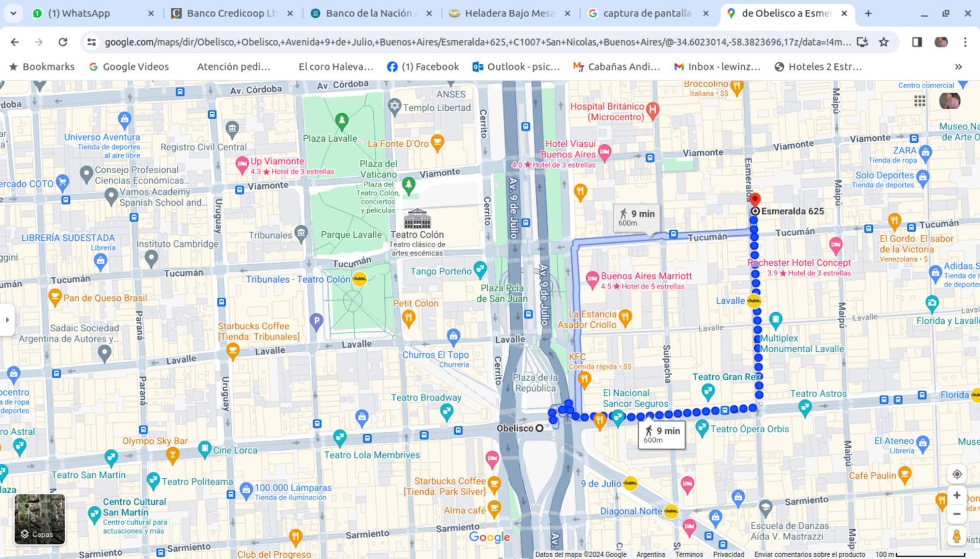980x559 pixels.
Task: Open the Google Videos bookmark
Action: (129, 67)
